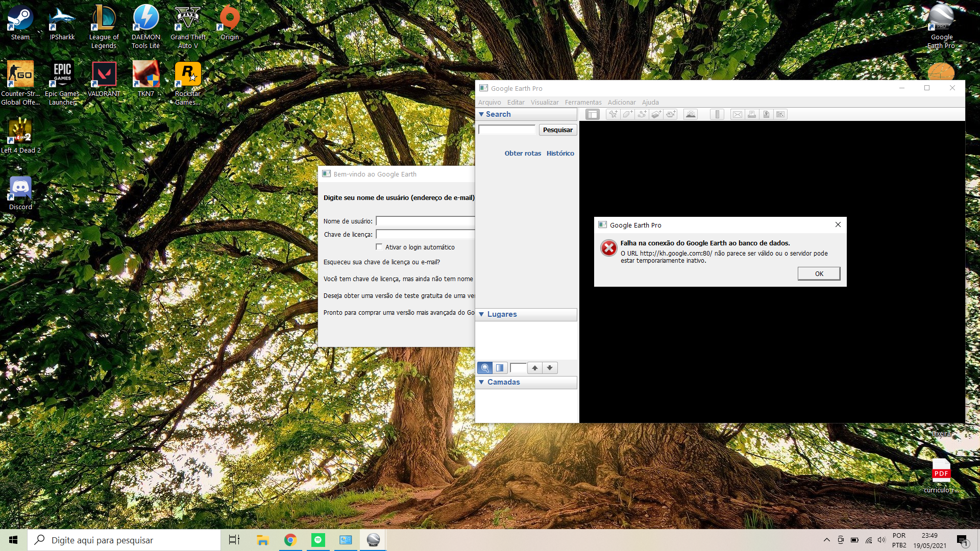
Task: Open File Explorer from the taskbar
Action: pos(262,540)
